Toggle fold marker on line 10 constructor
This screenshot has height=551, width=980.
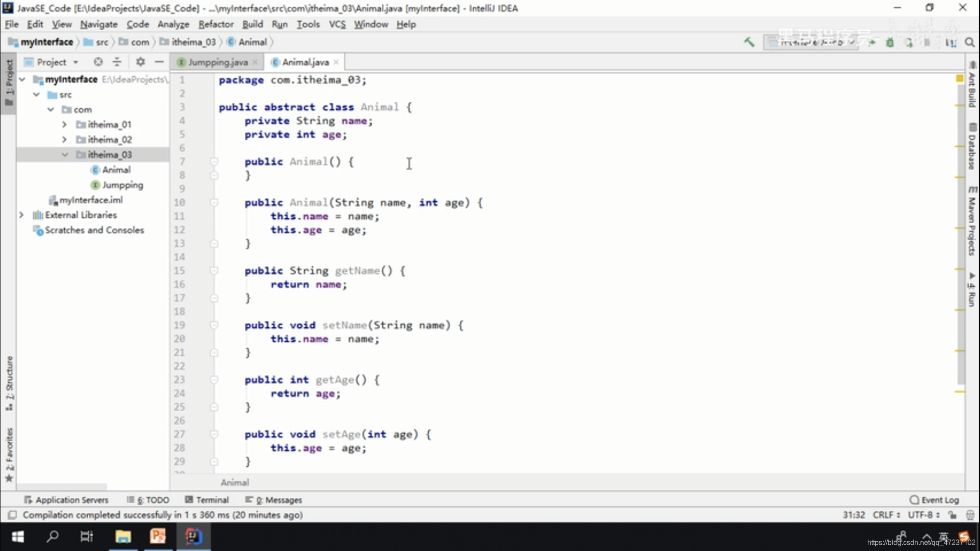[214, 202]
